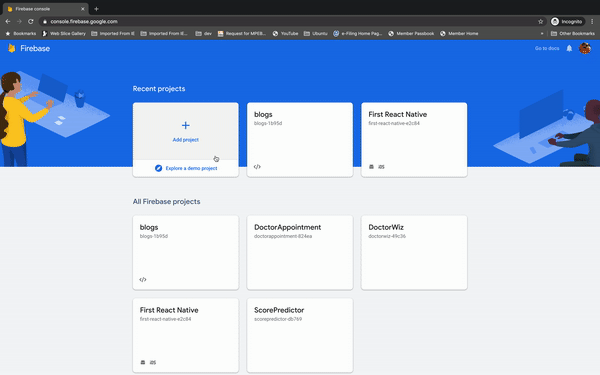The image size is (600, 375).
Task: Click the Add project button
Action: click(186, 131)
